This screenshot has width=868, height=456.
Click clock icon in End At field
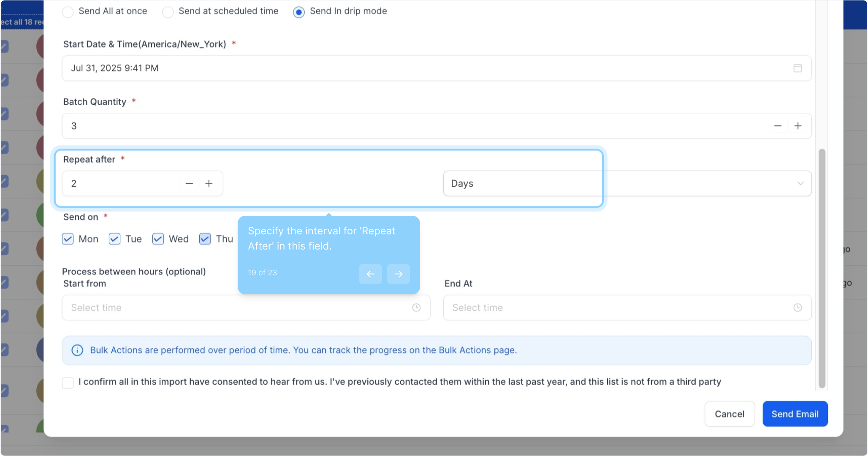pos(797,307)
